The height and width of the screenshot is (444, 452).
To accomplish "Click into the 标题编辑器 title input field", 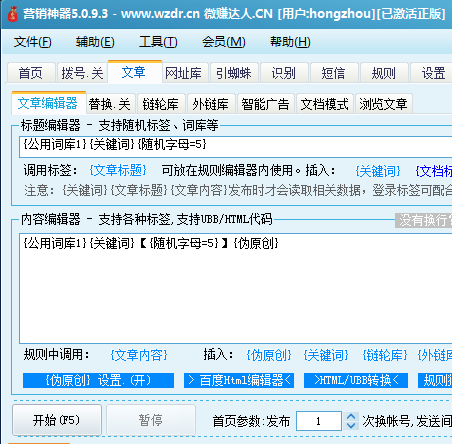I will point(236,146).
